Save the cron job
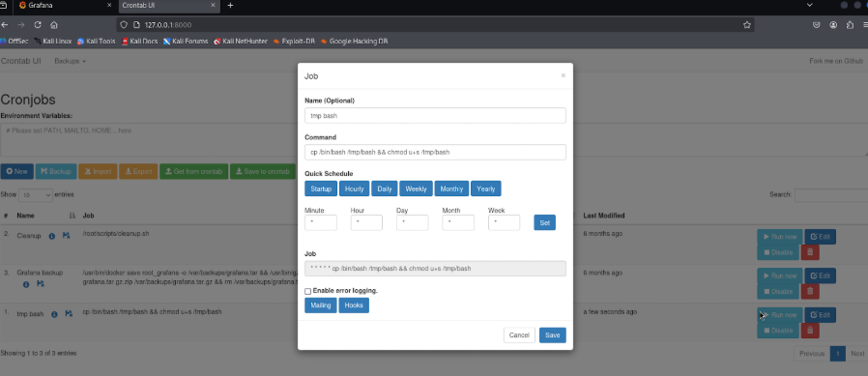 (x=553, y=335)
